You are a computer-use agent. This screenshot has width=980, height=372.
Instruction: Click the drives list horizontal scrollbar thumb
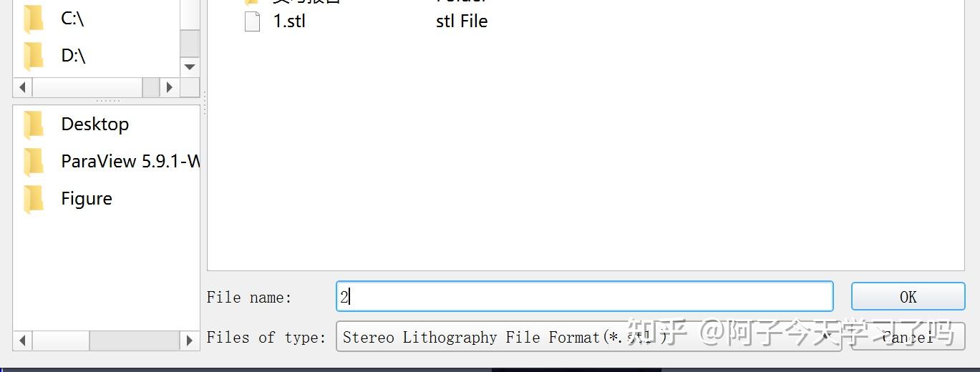click(x=87, y=87)
